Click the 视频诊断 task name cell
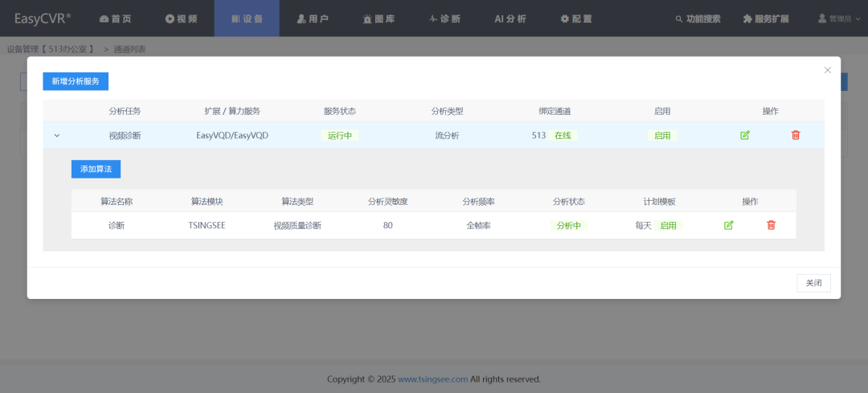 click(x=125, y=135)
